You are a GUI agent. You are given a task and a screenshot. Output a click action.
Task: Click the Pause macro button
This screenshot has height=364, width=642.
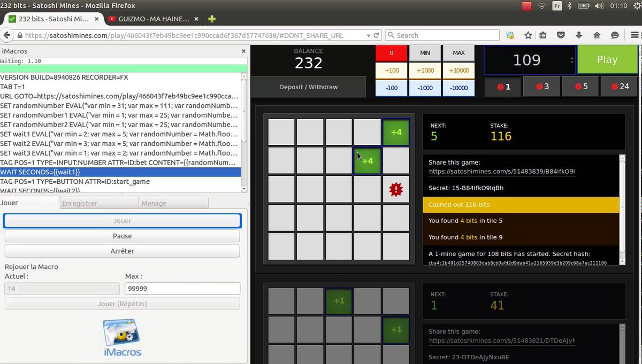(123, 236)
